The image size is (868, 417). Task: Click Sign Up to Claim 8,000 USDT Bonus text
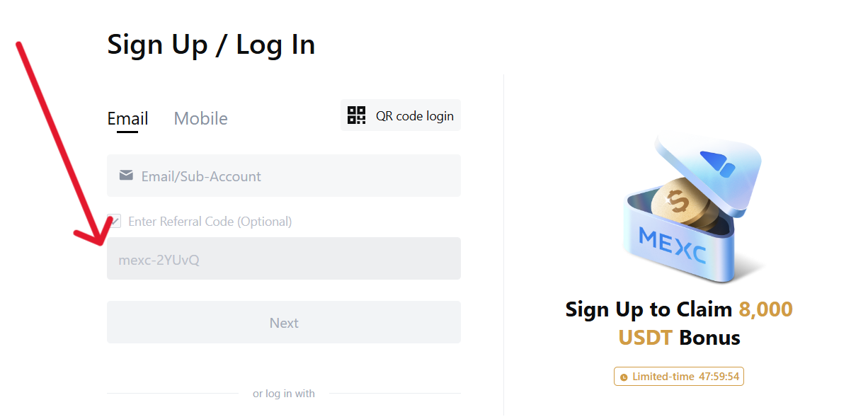click(678, 323)
